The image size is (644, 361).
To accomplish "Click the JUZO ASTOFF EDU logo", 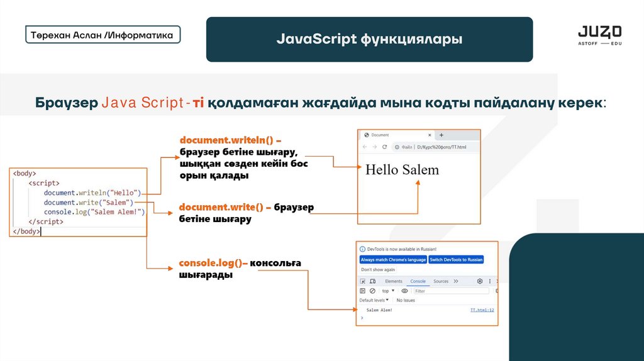I will click(599, 35).
